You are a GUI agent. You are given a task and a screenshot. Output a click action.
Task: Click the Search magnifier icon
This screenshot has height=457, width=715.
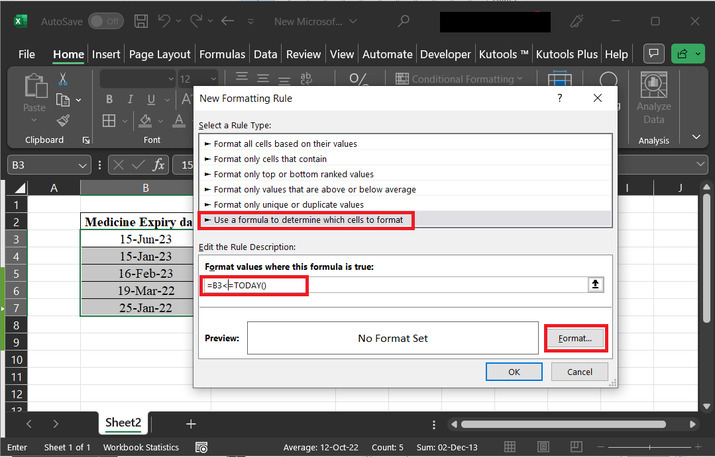pos(403,21)
